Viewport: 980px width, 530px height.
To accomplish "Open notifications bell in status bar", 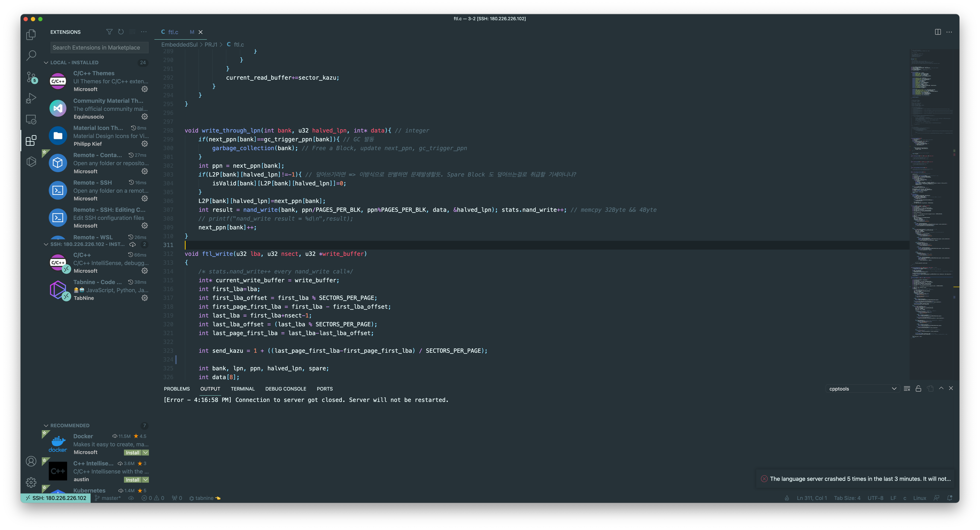I will point(950,498).
